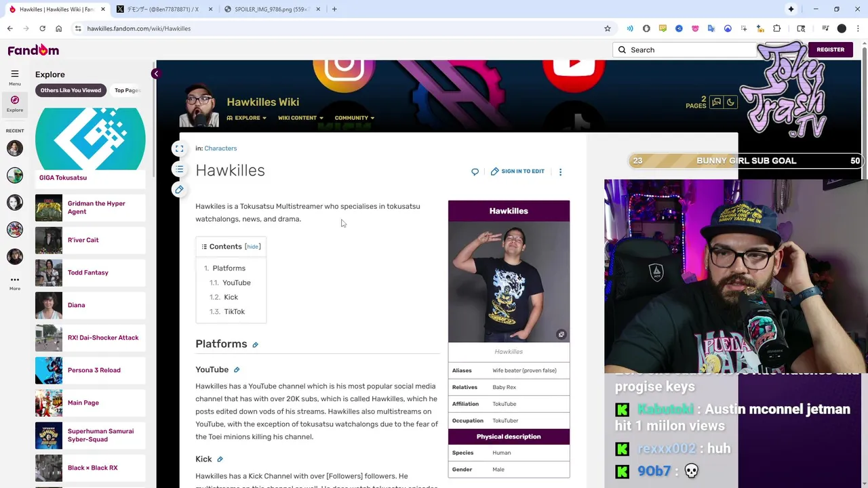Click the Bunny Girl Sub Goal progress bar
The width and height of the screenshot is (868, 488).
click(746, 161)
